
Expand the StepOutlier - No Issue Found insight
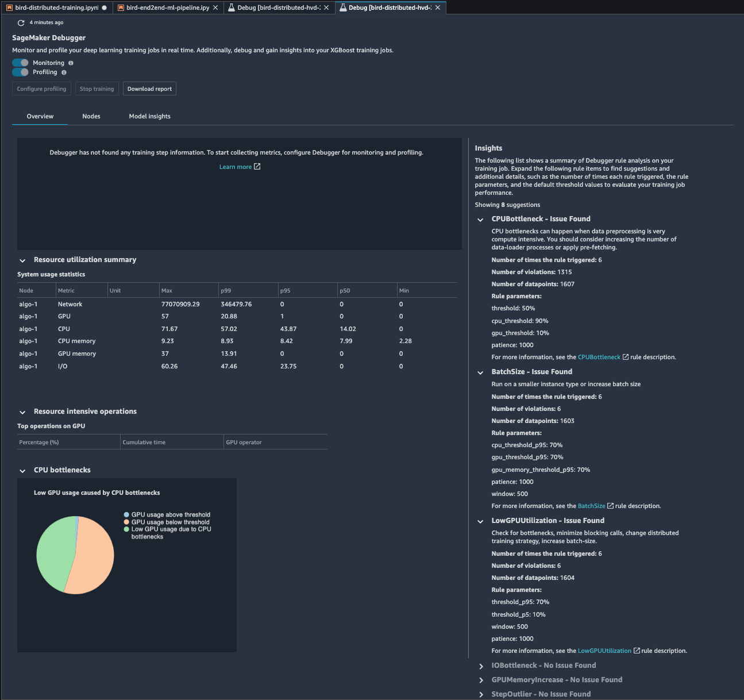point(481,695)
